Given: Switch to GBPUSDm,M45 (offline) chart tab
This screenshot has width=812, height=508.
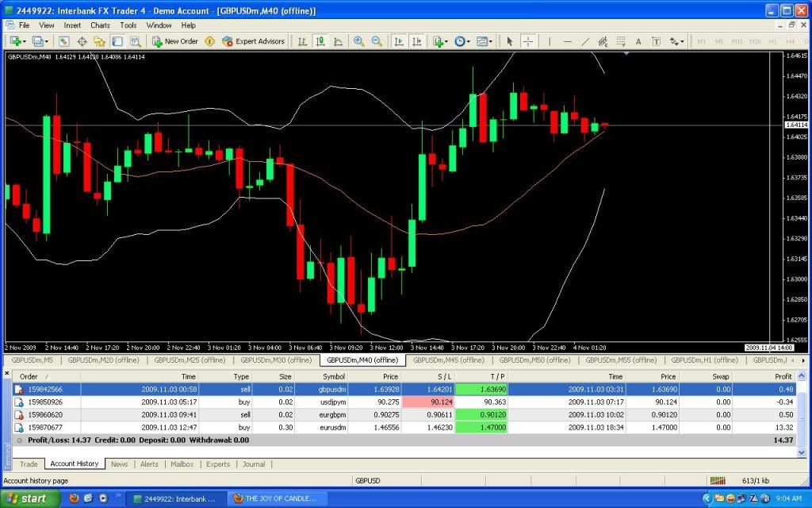Looking at the screenshot, I should coord(449,360).
